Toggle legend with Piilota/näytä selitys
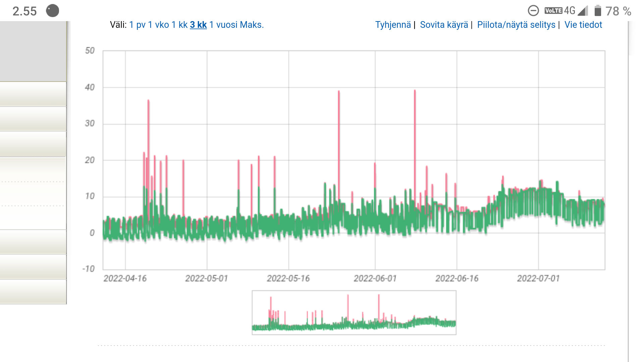The height and width of the screenshot is (362, 644). pos(516,25)
